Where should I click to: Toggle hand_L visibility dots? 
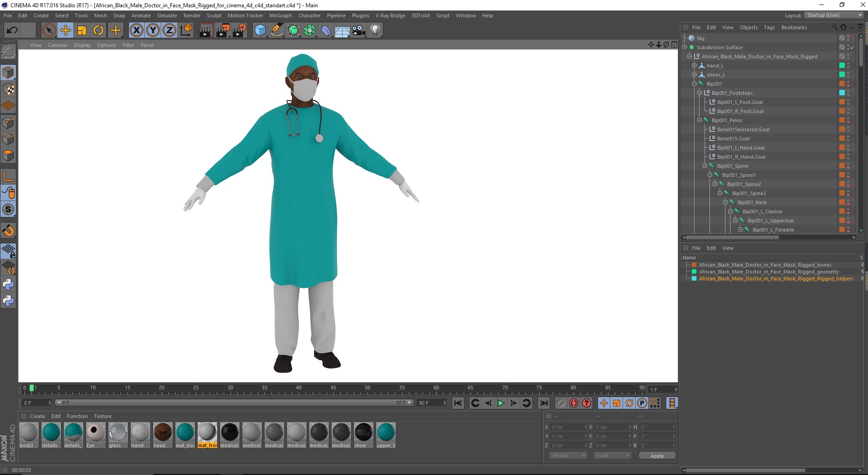click(848, 66)
